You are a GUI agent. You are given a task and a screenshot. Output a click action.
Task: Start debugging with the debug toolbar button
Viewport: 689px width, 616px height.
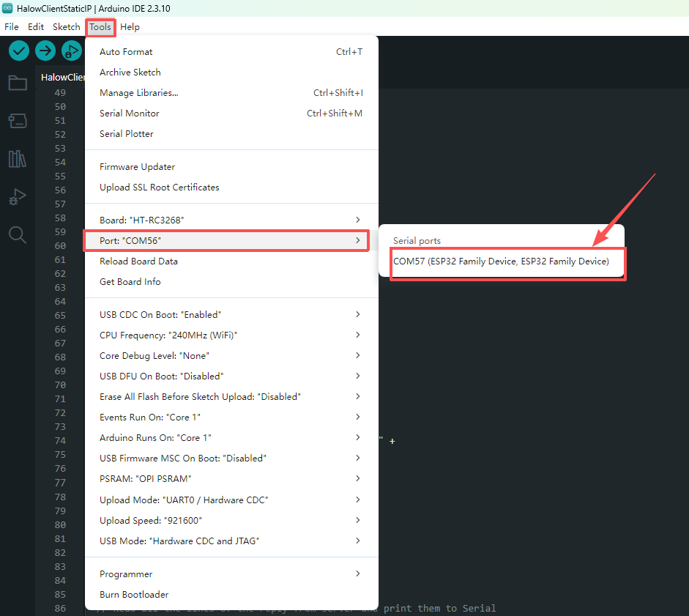pyautogui.click(x=72, y=51)
